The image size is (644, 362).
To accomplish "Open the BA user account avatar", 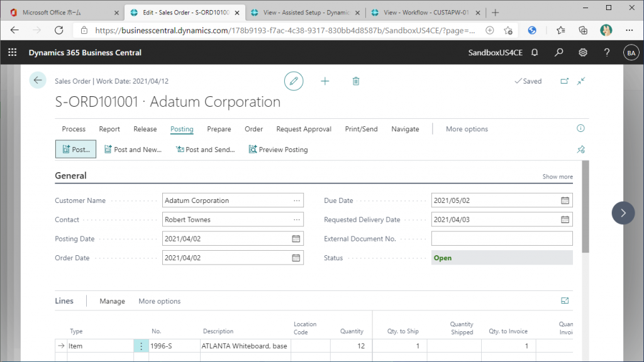I will click(631, 53).
